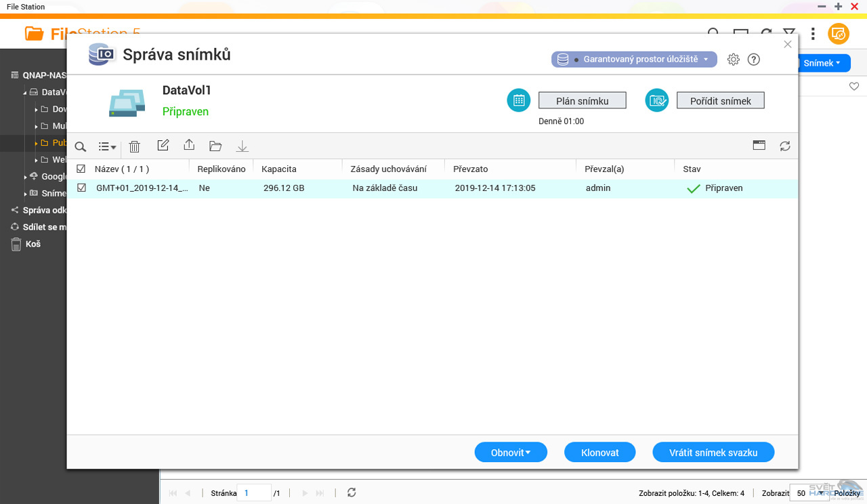Click Vrátit snímek svazku button
This screenshot has width=867, height=504.
click(x=713, y=453)
